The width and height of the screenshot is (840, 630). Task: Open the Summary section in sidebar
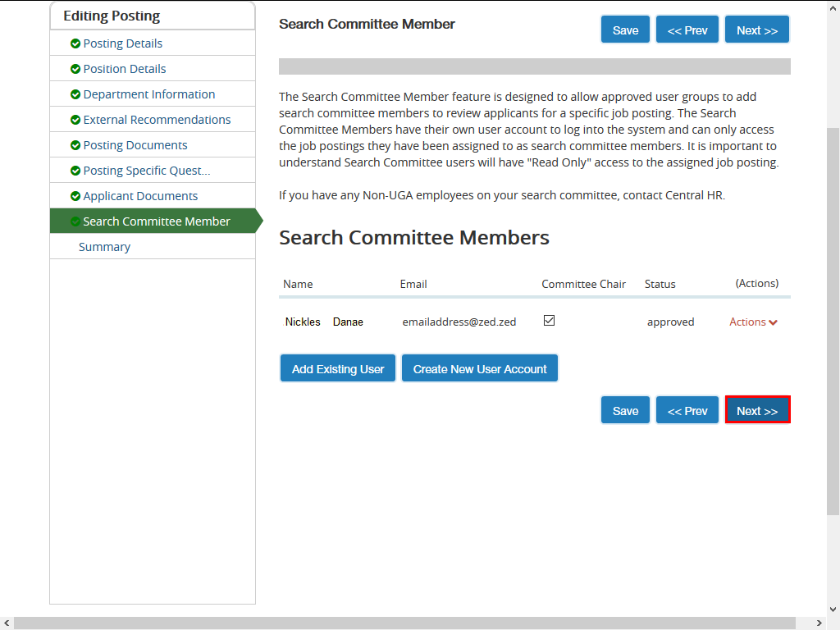(x=104, y=247)
